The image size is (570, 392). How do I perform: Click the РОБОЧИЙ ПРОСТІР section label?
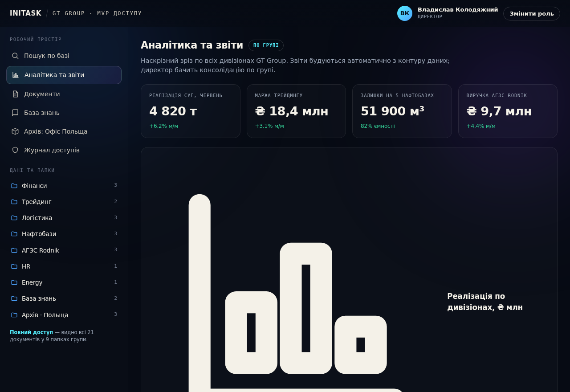coord(36,39)
